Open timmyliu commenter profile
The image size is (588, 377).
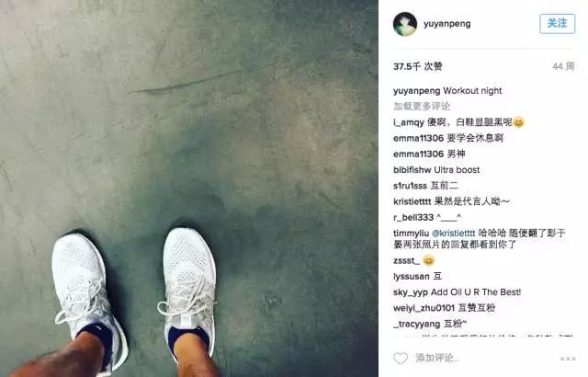tap(411, 233)
